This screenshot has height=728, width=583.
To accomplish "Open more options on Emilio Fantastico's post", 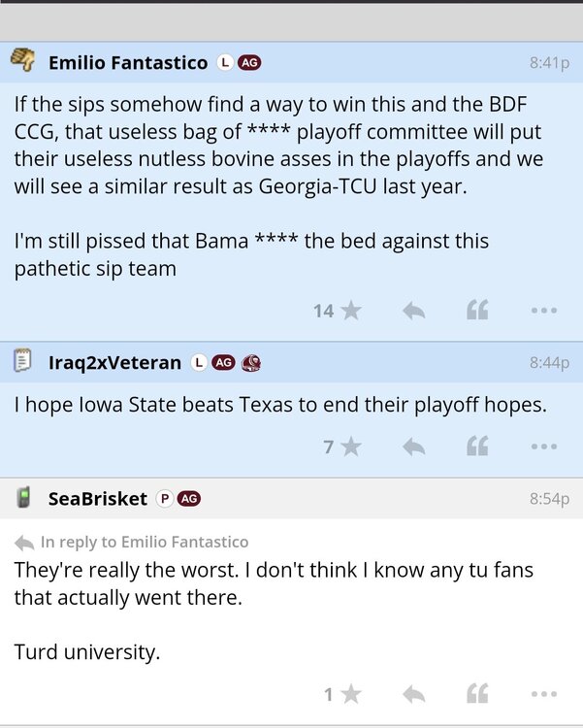I will coord(543,311).
